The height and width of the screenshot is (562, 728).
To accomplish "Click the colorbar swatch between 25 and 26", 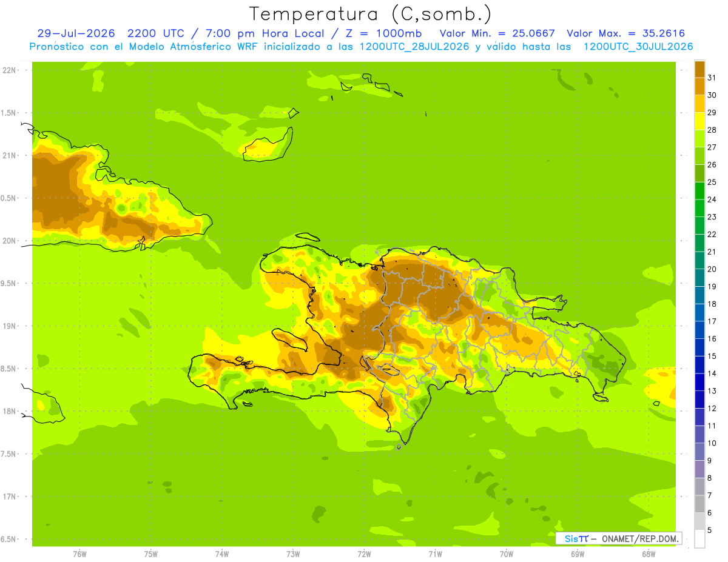I will point(699,174).
